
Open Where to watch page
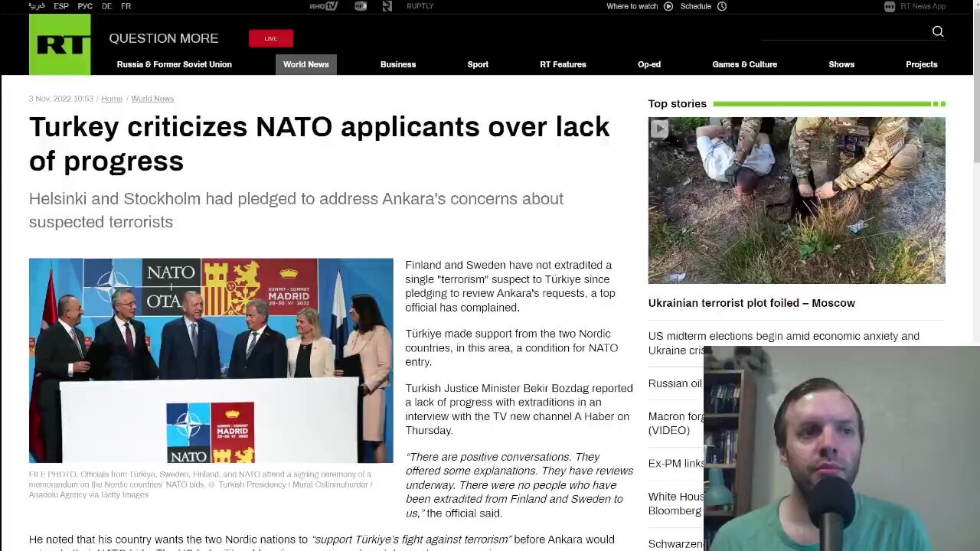[x=632, y=6]
